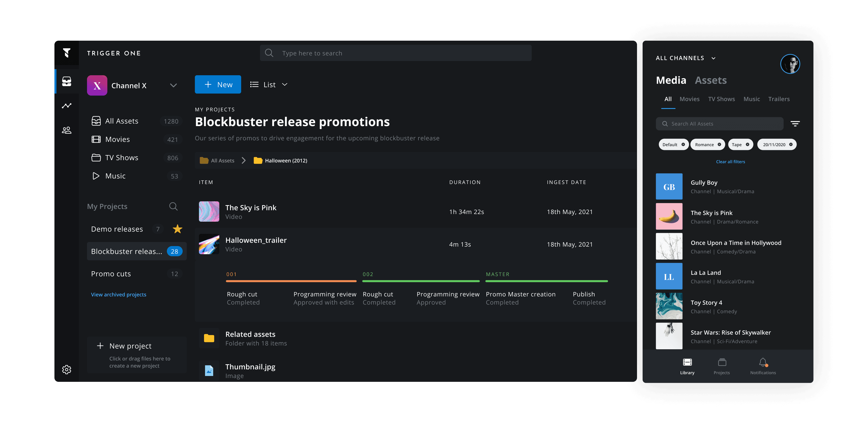
Task: Open Halloween_trailer video thumbnail
Action: [209, 244]
